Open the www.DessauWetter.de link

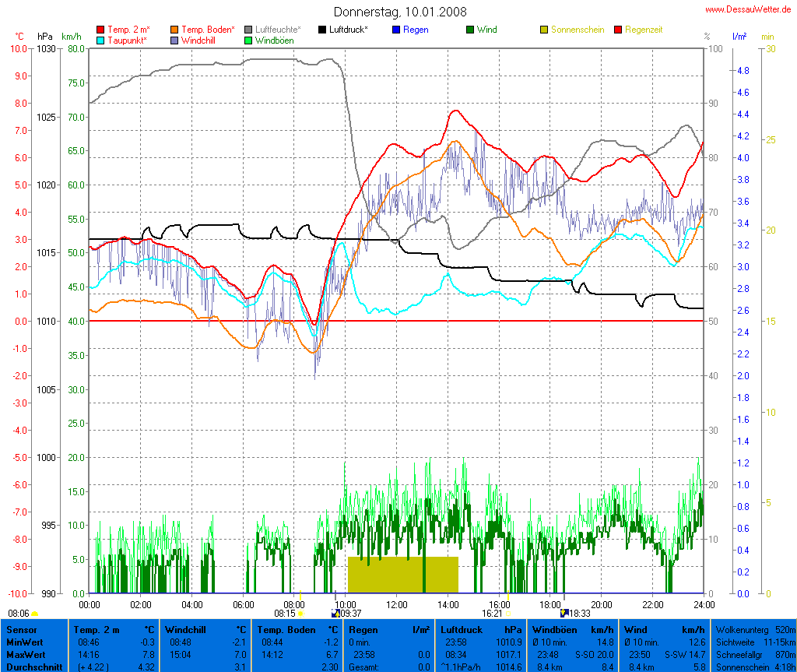point(748,9)
